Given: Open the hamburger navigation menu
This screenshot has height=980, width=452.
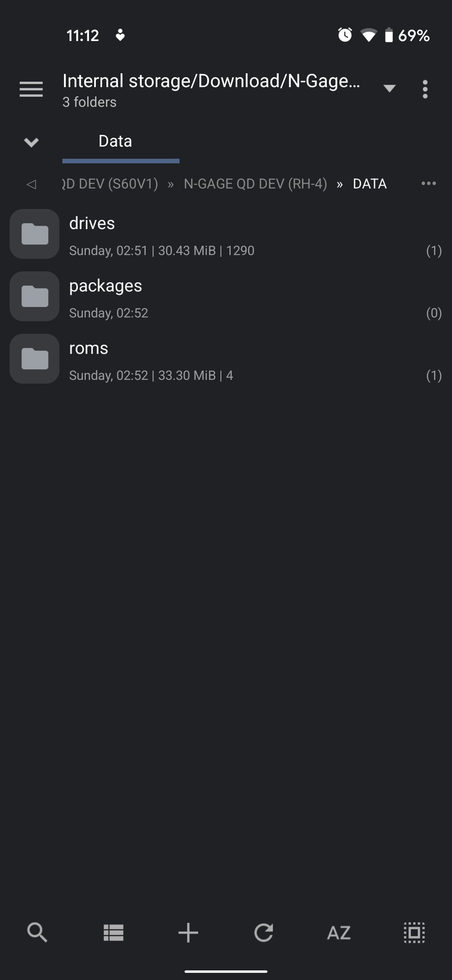Looking at the screenshot, I should pyautogui.click(x=31, y=89).
